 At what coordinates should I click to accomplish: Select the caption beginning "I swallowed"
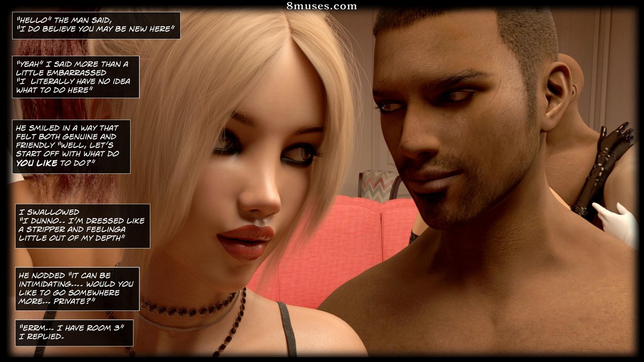[x=83, y=226]
